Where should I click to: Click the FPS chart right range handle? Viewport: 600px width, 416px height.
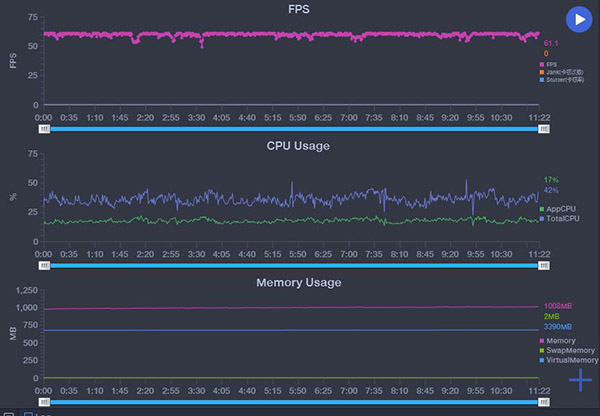pyautogui.click(x=545, y=129)
